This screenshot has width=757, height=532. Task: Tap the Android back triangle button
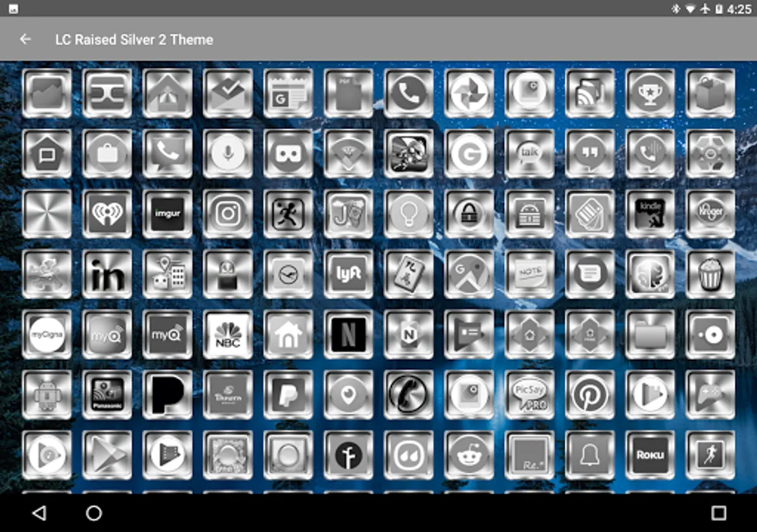click(x=38, y=512)
